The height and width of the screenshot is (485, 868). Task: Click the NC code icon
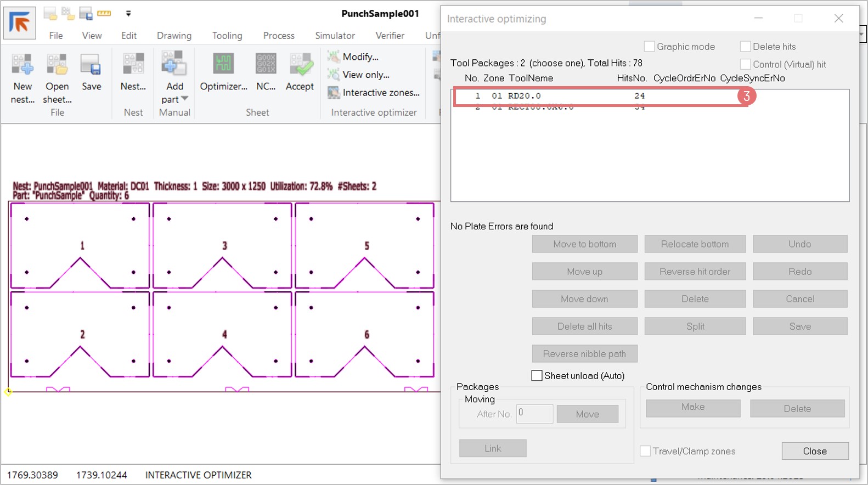266,65
